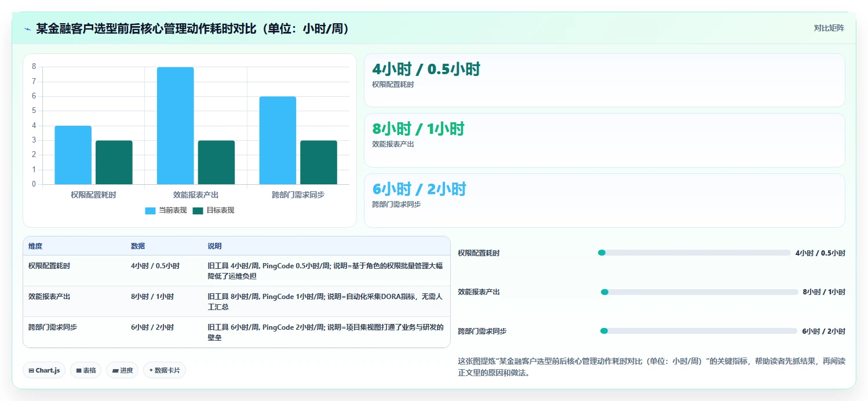This screenshot has width=868, height=401.
Task: Click the large 6小时 / 2小时 card heading
Action: pyautogui.click(x=419, y=189)
